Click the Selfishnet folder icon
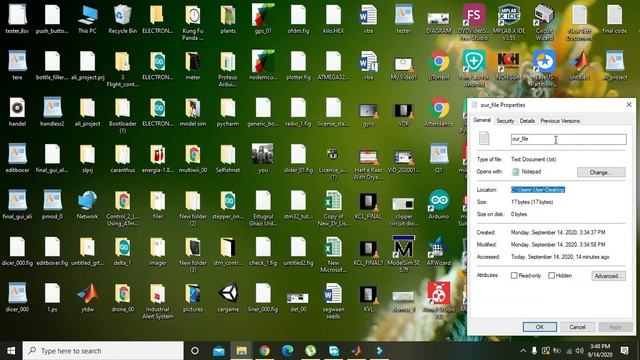This screenshot has width=640, height=360. pyautogui.click(x=228, y=158)
